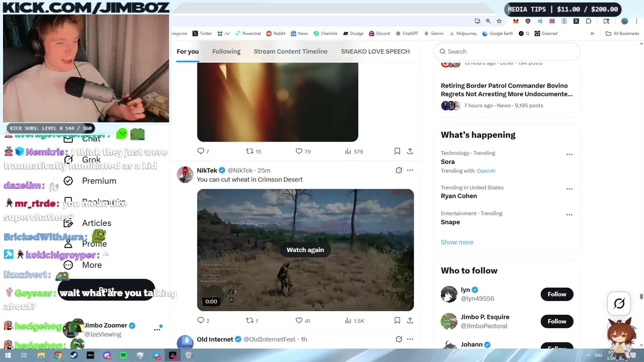
Task: Open the Reddit bookmark
Action: 276,34
